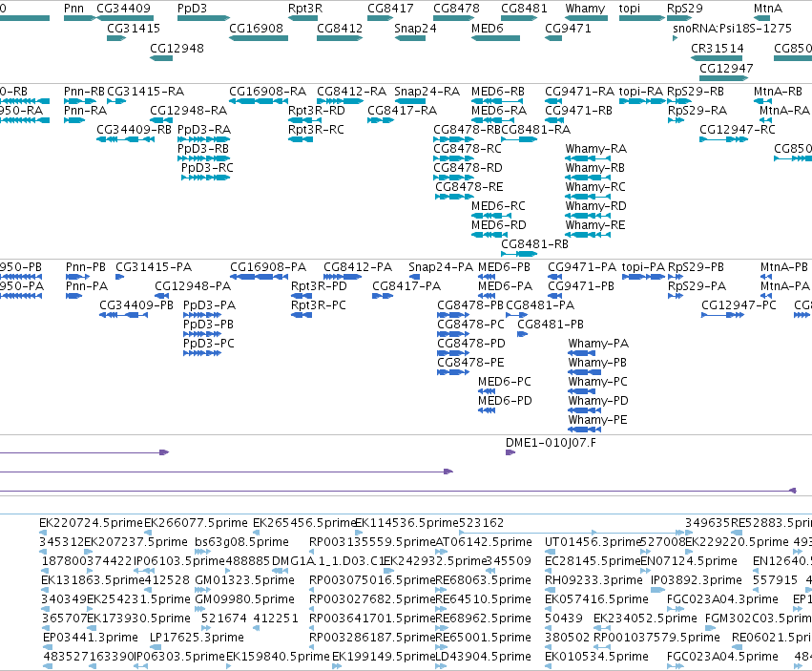Click the MED6-PD protein label
The image size is (812, 671).
pyautogui.click(x=505, y=401)
